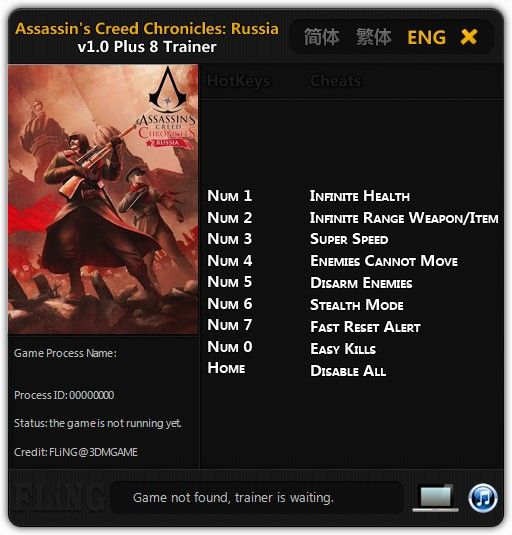Select ENG language option
The width and height of the screenshot is (512, 535).
click(x=426, y=37)
